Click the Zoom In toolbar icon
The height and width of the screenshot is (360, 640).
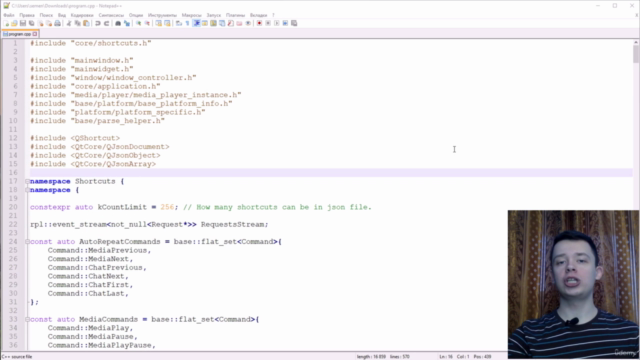[138, 23]
